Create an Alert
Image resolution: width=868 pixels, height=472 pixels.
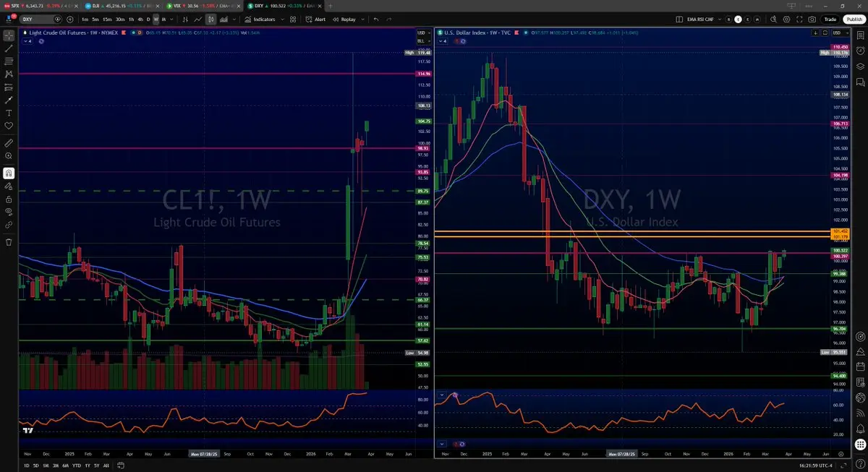pyautogui.click(x=316, y=20)
